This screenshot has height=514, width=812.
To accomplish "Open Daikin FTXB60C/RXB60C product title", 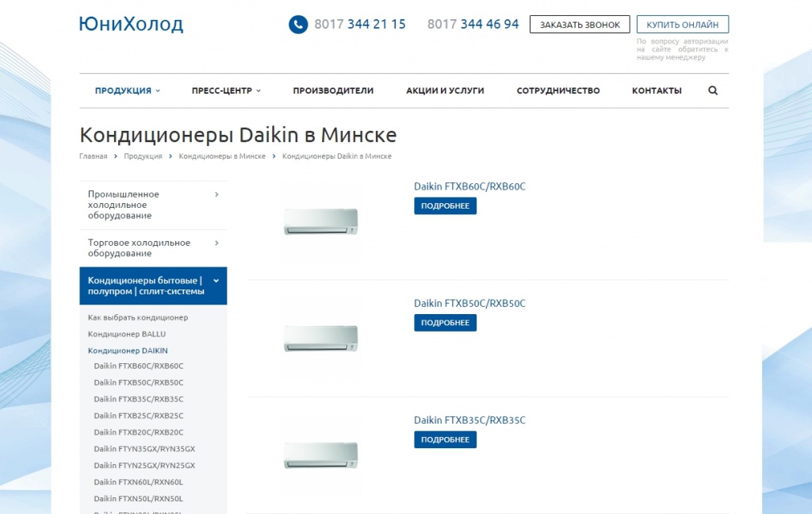I will (469, 186).
